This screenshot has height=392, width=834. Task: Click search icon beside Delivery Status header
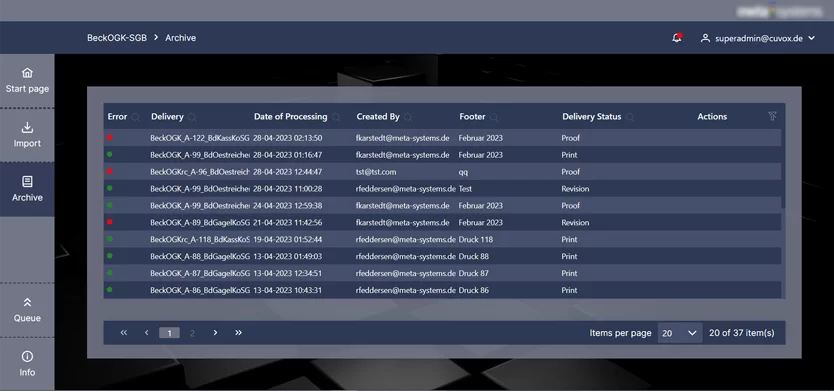coord(630,117)
